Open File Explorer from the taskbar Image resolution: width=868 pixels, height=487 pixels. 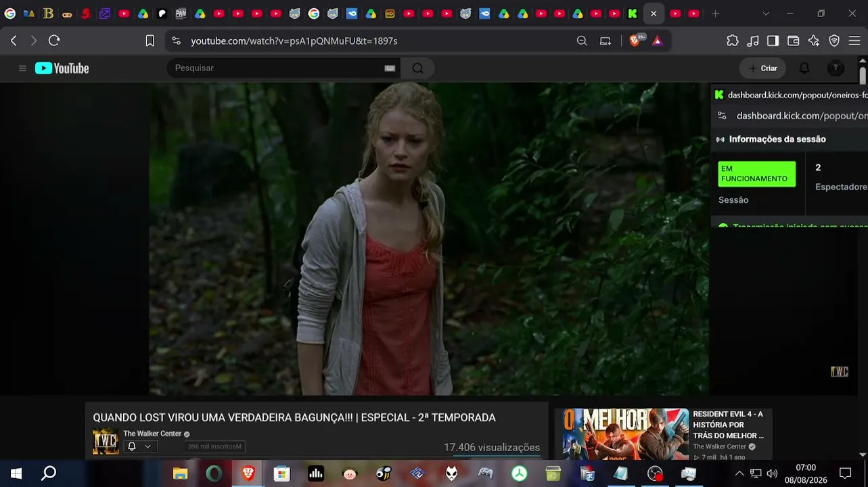pos(180,473)
